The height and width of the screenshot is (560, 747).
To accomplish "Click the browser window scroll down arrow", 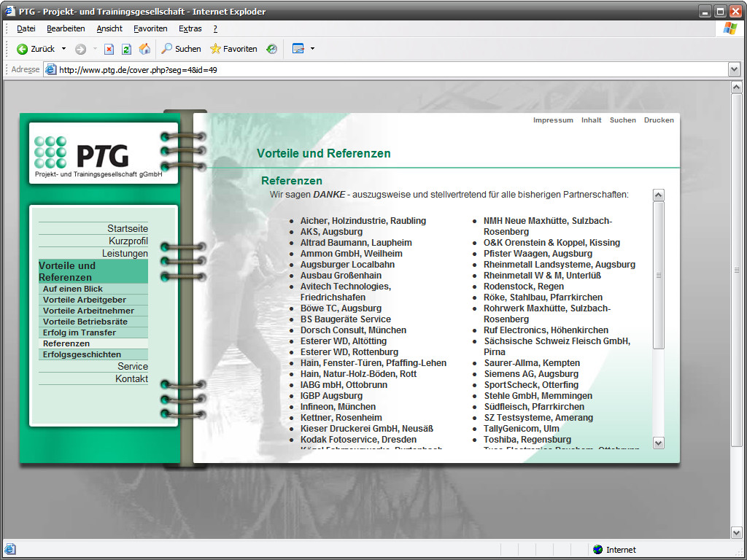I will pos(737,532).
